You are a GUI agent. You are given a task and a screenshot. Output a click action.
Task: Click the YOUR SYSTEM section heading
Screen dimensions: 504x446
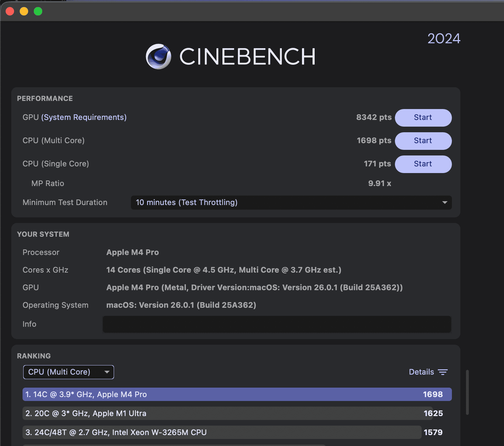[43, 235]
